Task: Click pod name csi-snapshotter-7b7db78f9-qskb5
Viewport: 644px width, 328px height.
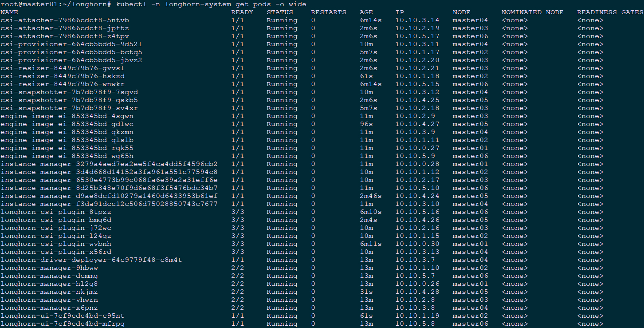Action: pos(69,100)
